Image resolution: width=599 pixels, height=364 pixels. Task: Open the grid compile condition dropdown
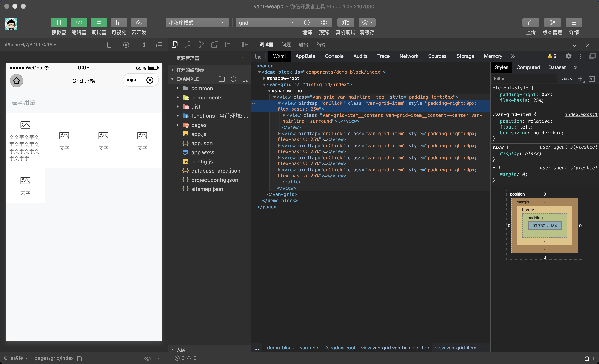tap(267, 22)
